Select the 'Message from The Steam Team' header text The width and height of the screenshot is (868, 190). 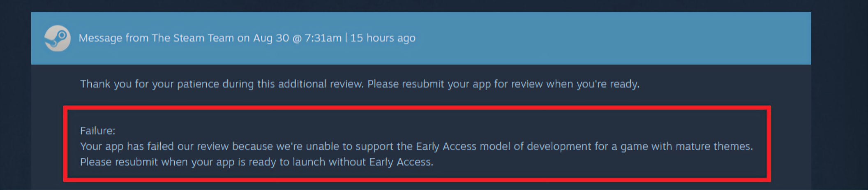tap(156, 38)
